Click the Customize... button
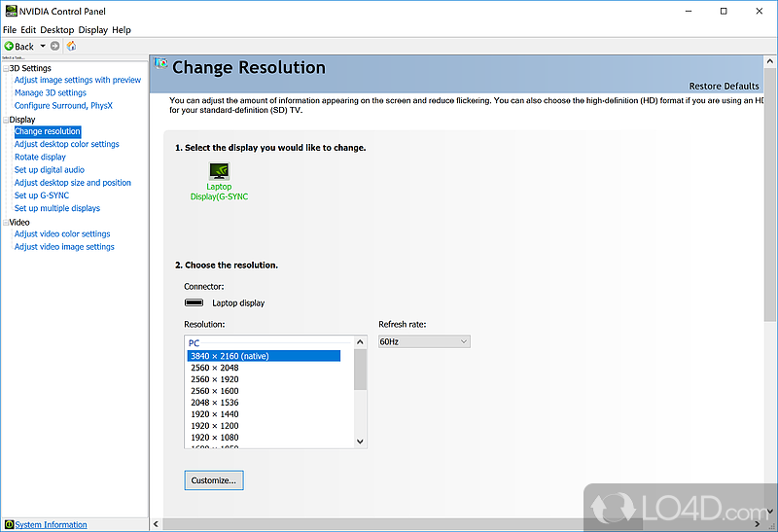 point(213,479)
